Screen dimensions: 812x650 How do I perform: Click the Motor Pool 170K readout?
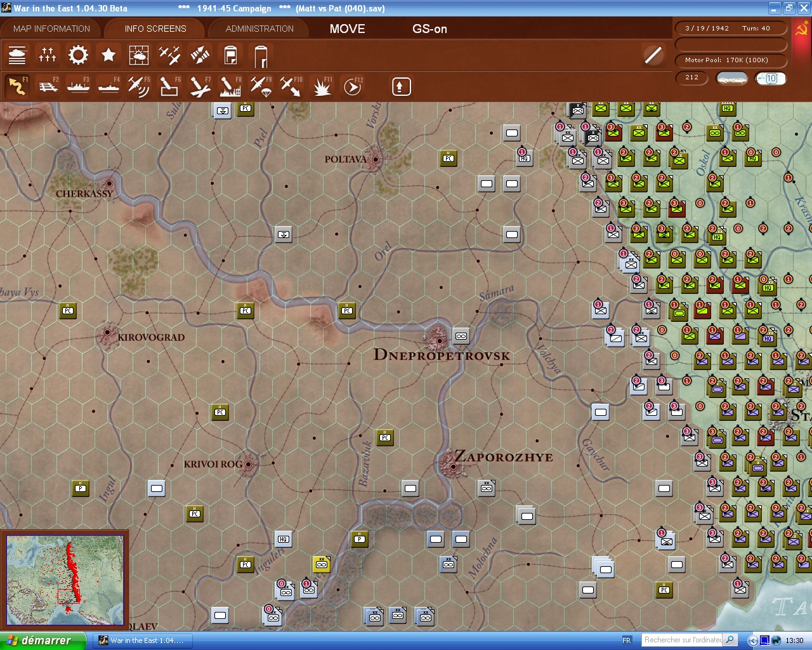click(x=731, y=60)
